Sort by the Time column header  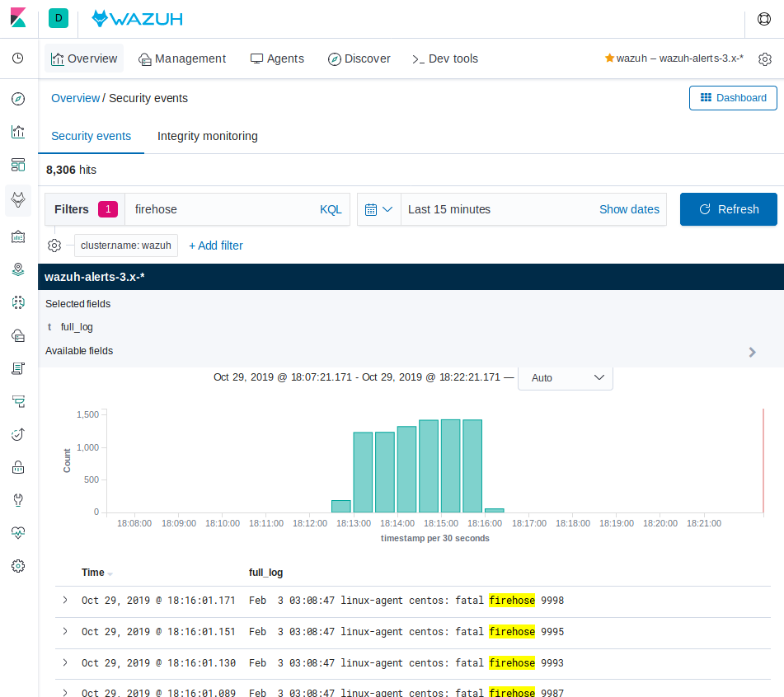97,572
